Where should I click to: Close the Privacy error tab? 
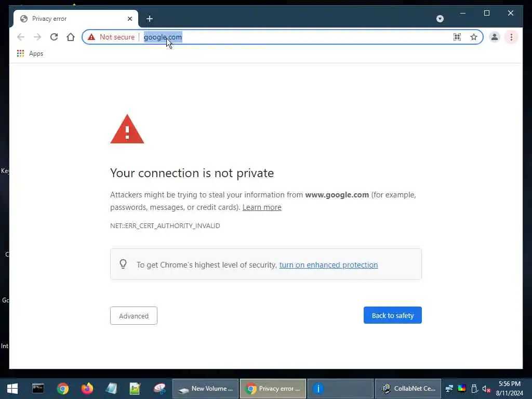pyautogui.click(x=129, y=19)
